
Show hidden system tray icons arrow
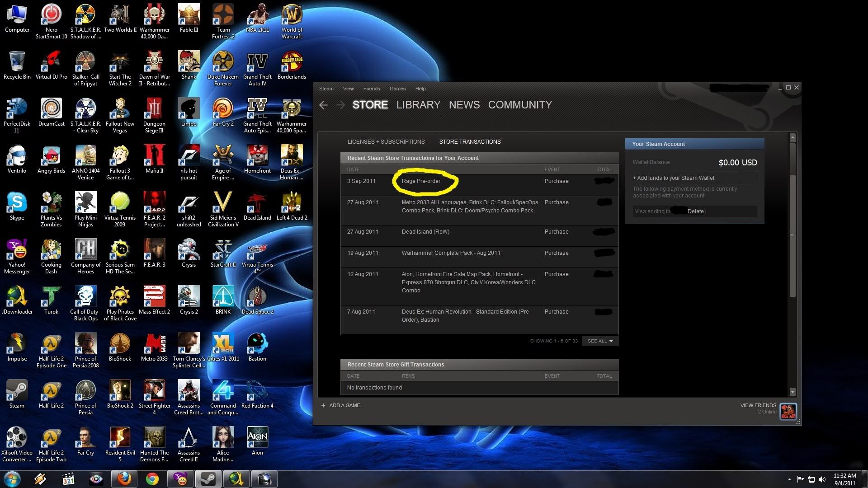point(789,479)
